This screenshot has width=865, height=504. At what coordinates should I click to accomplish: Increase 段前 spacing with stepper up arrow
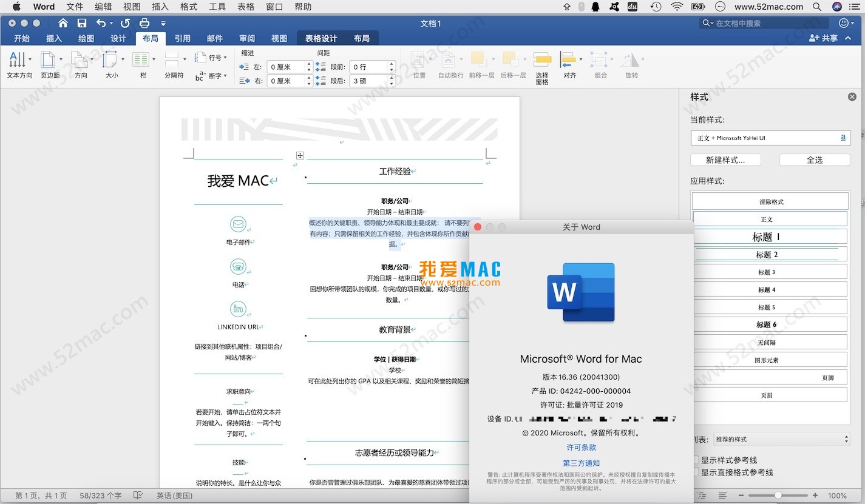coord(392,64)
